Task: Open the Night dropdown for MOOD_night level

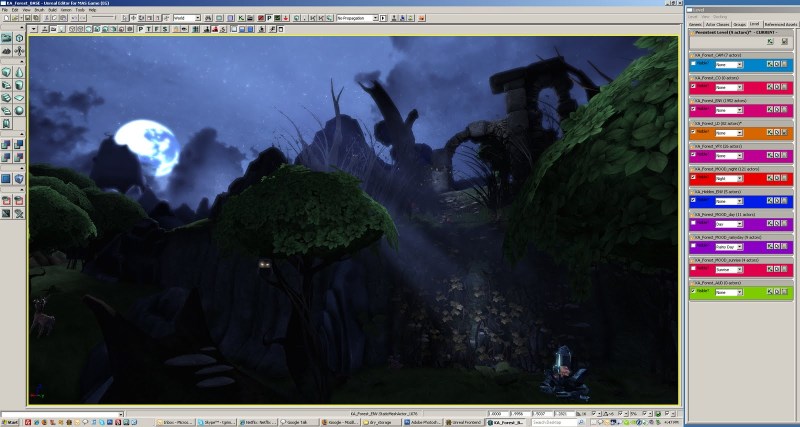Action: [729, 179]
